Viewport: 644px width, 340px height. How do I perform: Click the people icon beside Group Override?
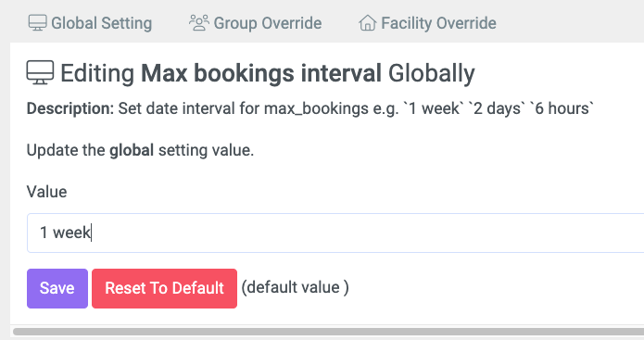[199, 23]
